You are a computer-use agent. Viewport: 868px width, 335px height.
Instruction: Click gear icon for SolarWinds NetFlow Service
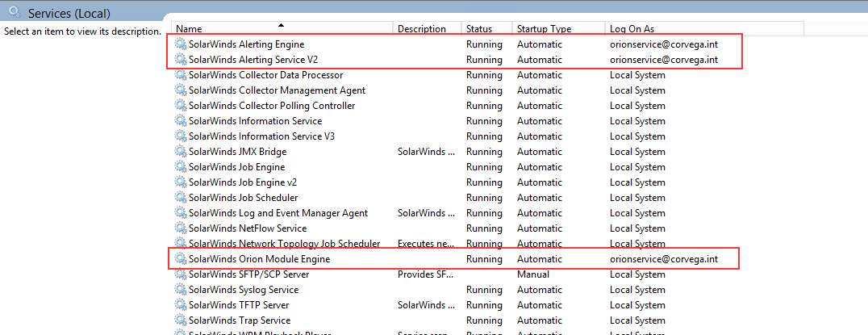pos(181,228)
